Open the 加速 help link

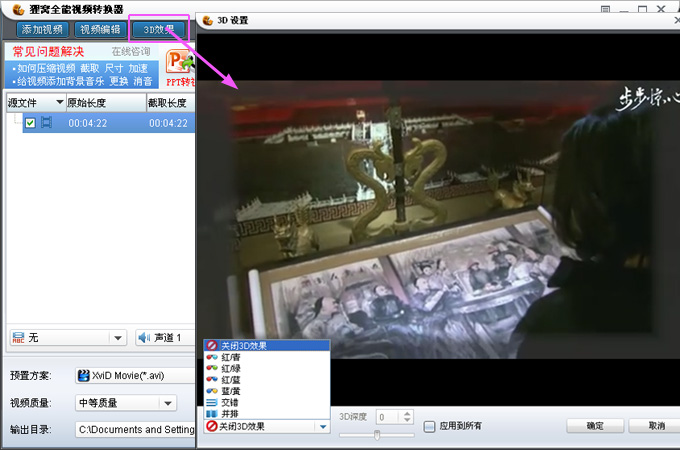138,68
